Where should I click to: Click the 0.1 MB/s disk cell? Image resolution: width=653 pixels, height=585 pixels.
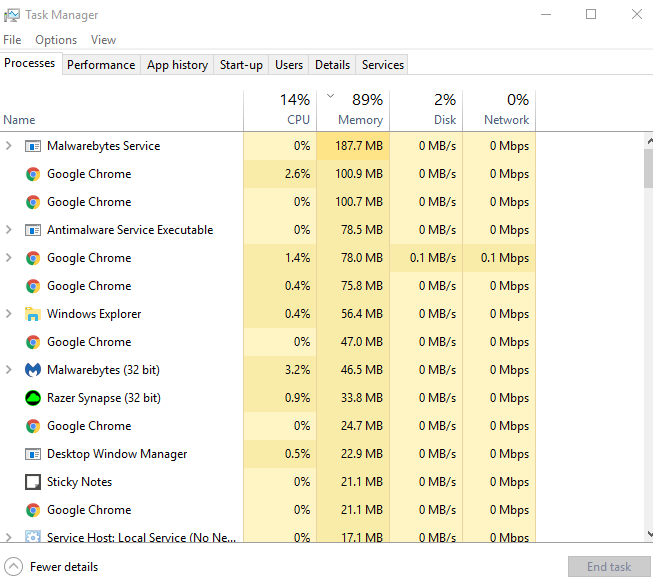(x=426, y=258)
